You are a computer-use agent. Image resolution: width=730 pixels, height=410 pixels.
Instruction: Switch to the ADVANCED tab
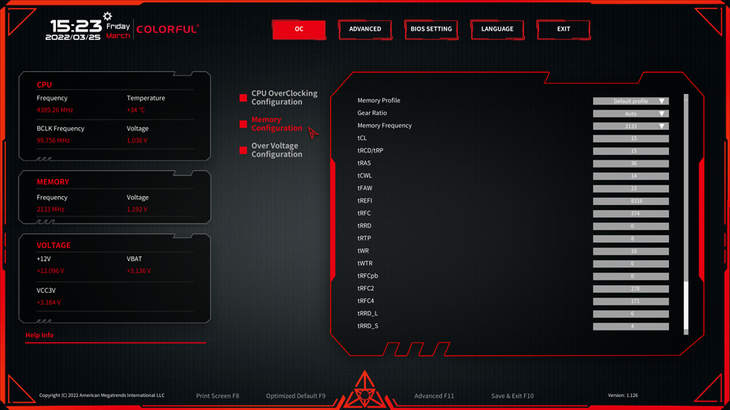pos(364,29)
